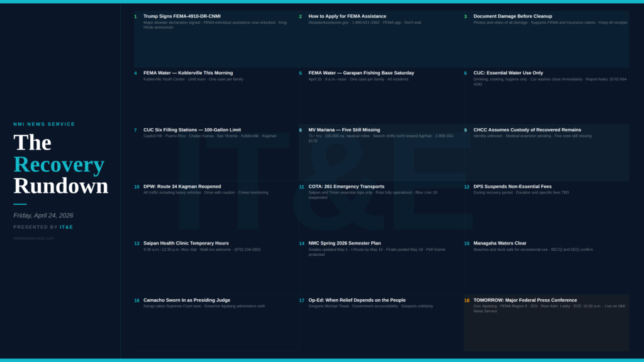Click the Camacho Sworn In as Presiding Judge headline
Image resolution: width=644 pixels, height=362 pixels.
(x=186, y=300)
